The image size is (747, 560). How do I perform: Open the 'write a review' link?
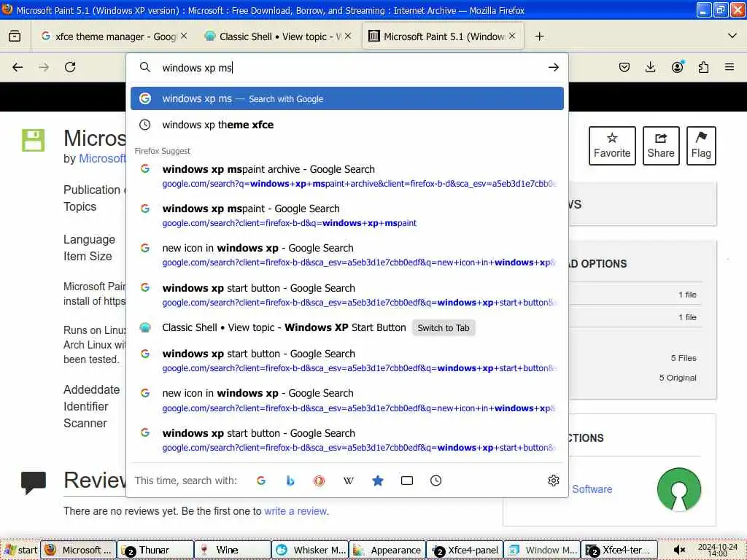(295, 511)
